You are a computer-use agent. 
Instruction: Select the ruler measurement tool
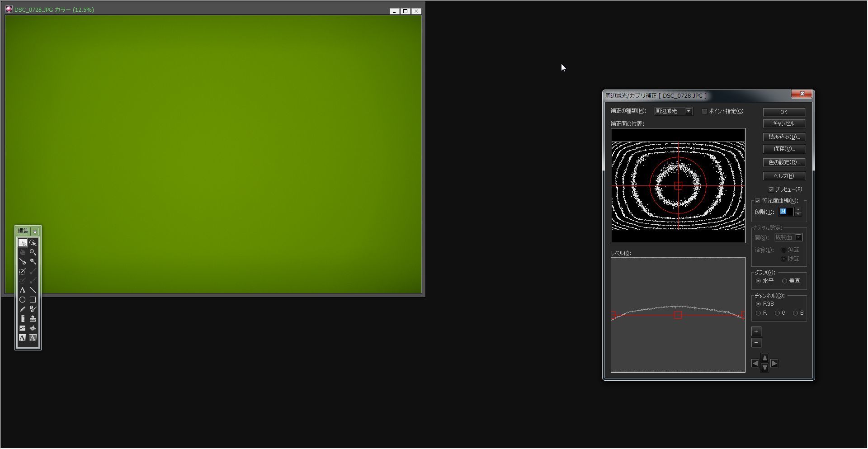23,319
